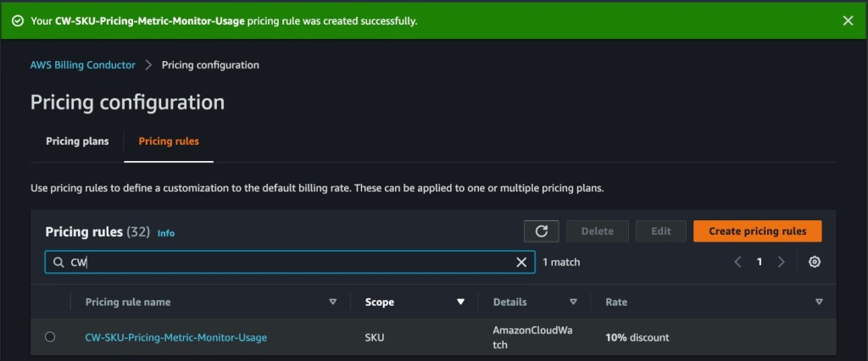This screenshot has width=868, height=361.
Task: Click the success checkmark icon in banner
Action: [x=18, y=20]
